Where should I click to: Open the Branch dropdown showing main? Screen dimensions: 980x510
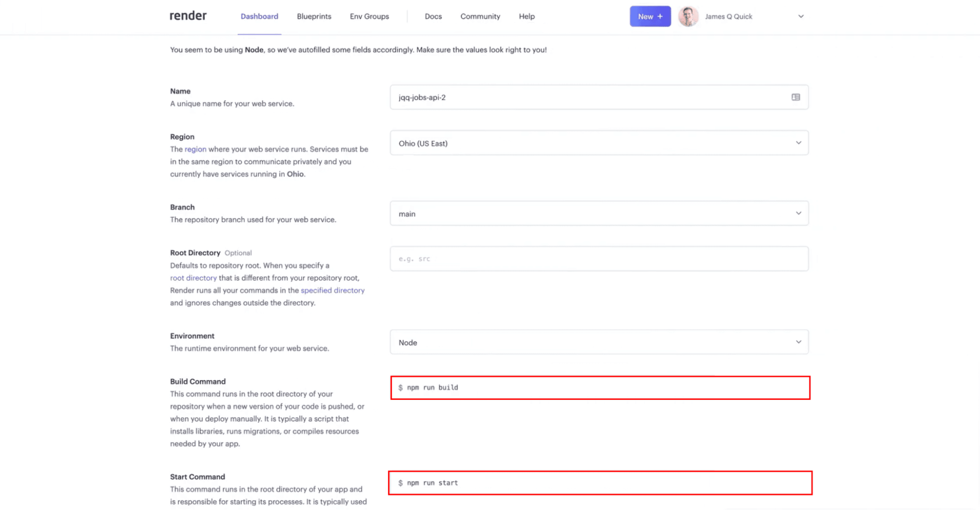(599, 214)
